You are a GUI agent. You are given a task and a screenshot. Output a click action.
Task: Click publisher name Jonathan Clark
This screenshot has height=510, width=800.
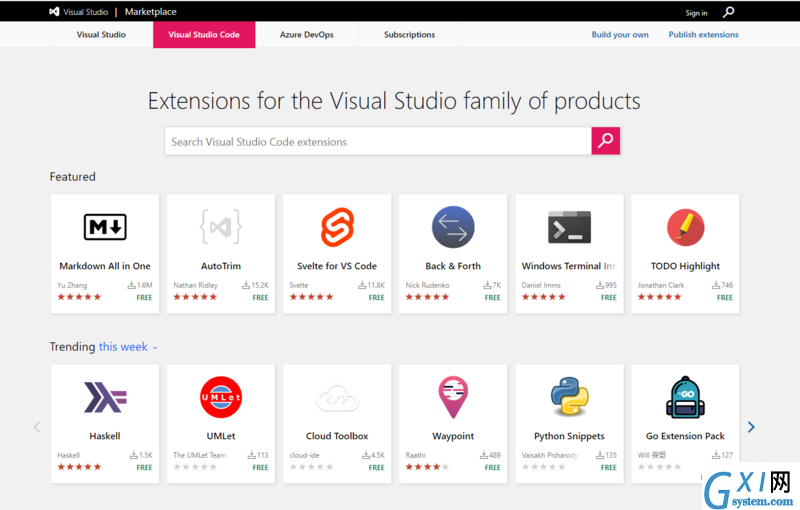[x=661, y=285]
